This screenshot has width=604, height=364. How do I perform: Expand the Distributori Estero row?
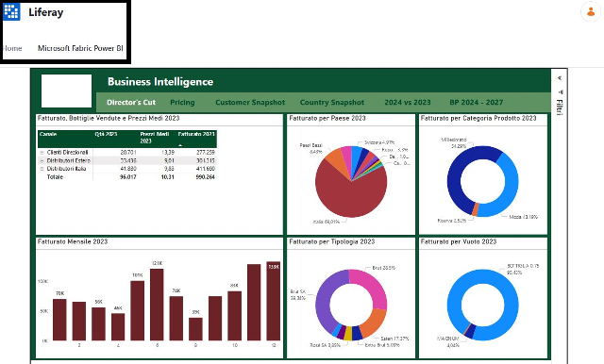pyautogui.click(x=42, y=160)
